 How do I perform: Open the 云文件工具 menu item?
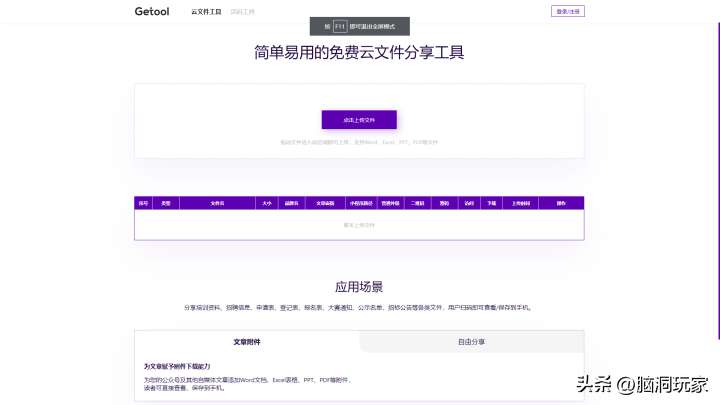[206, 12]
